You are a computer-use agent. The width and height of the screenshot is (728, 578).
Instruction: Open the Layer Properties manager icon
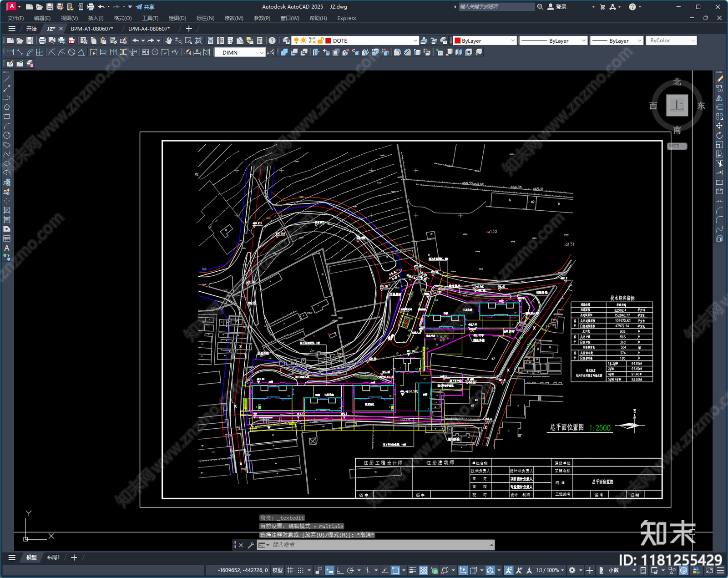[x=286, y=41]
